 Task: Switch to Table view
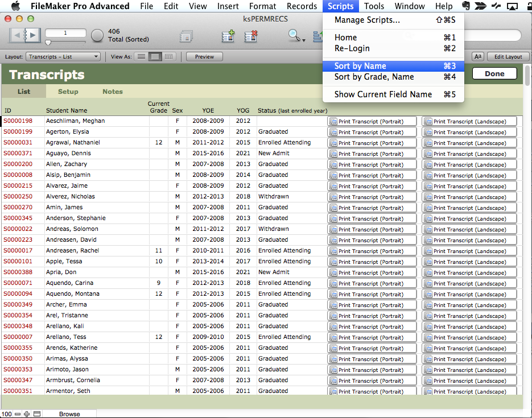(168, 56)
